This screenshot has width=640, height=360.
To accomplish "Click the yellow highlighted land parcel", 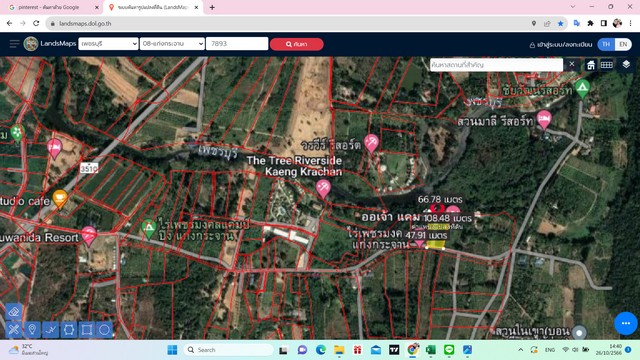I will [x=436, y=244].
